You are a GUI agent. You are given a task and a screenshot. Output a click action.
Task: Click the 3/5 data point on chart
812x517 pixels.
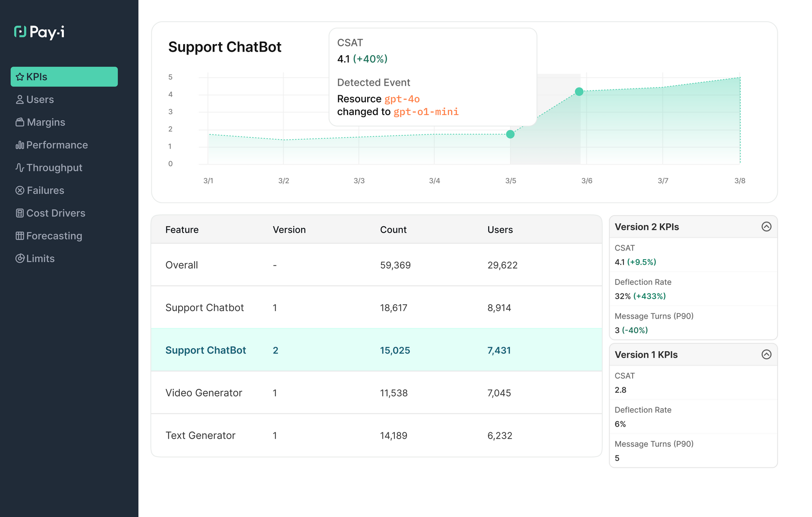click(x=510, y=134)
